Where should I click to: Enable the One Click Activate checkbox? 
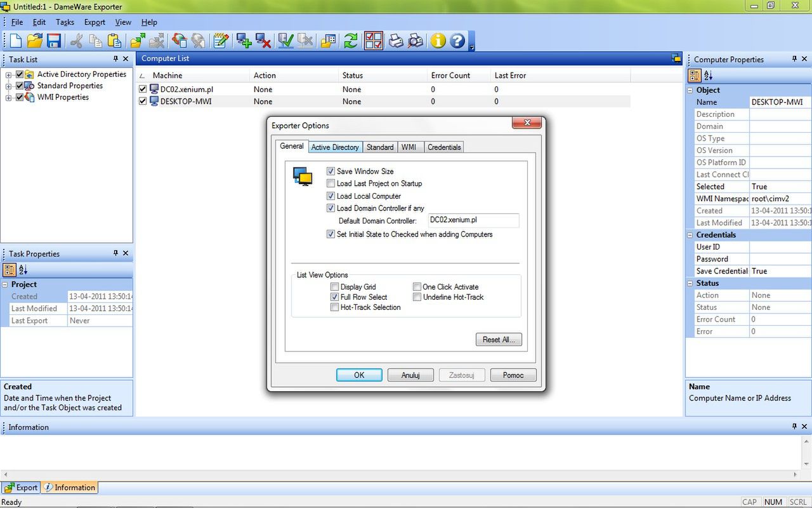[417, 287]
